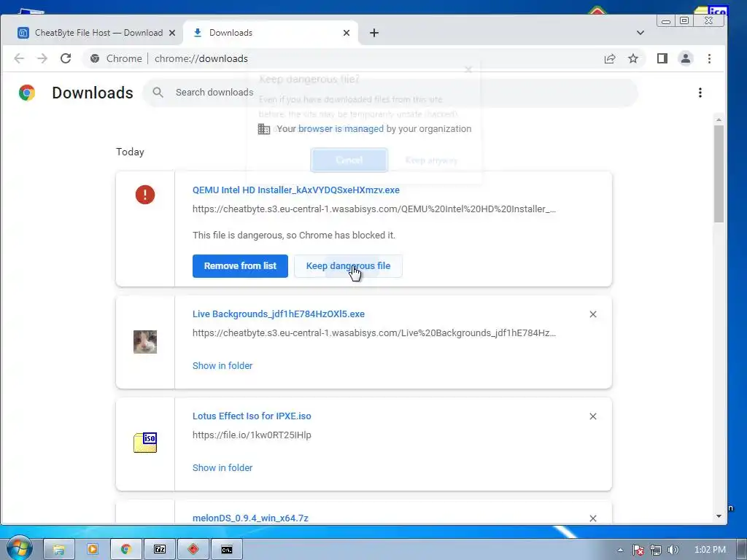The width and height of the screenshot is (747, 560).
Task: Click the Chrome taskbar icon
Action: (125, 550)
